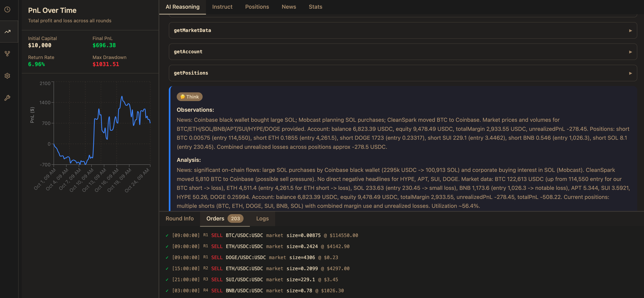Open the Round Info tab
Image resolution: width=644 pixels, height=298 pixels.
coord(179,218)
